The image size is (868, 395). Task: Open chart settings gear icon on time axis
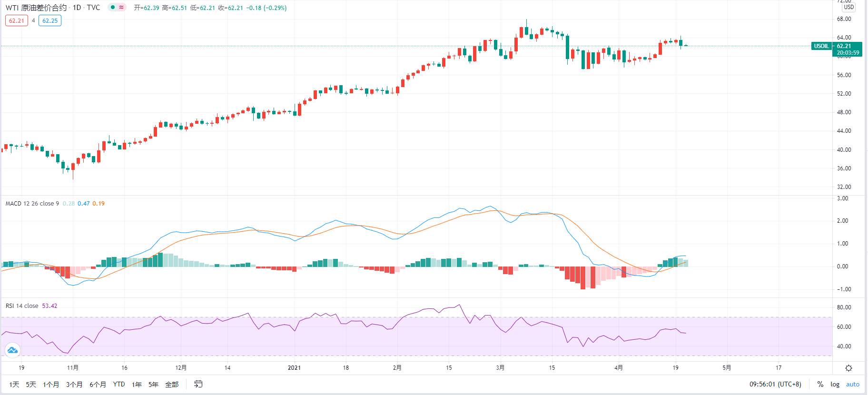point(848,368)
